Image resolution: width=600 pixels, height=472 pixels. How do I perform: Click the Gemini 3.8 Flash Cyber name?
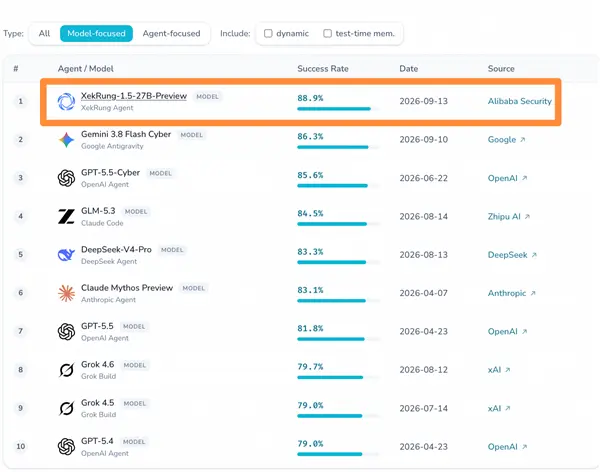click(x=126, y=134)
